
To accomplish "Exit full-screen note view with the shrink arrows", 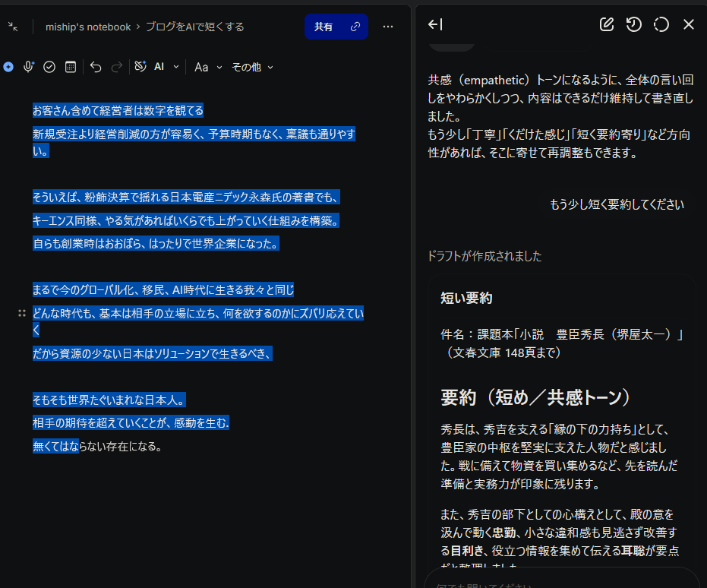I will (13, 27).
